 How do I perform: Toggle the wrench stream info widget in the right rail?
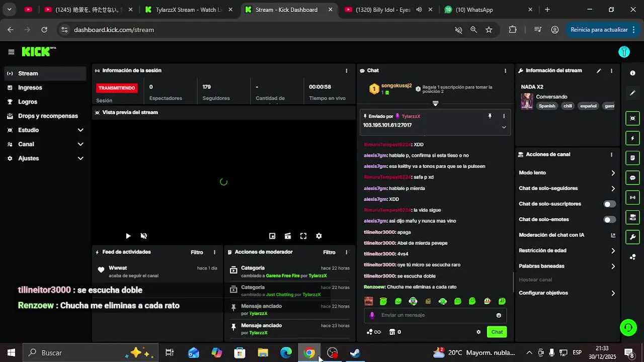point(632,237)
